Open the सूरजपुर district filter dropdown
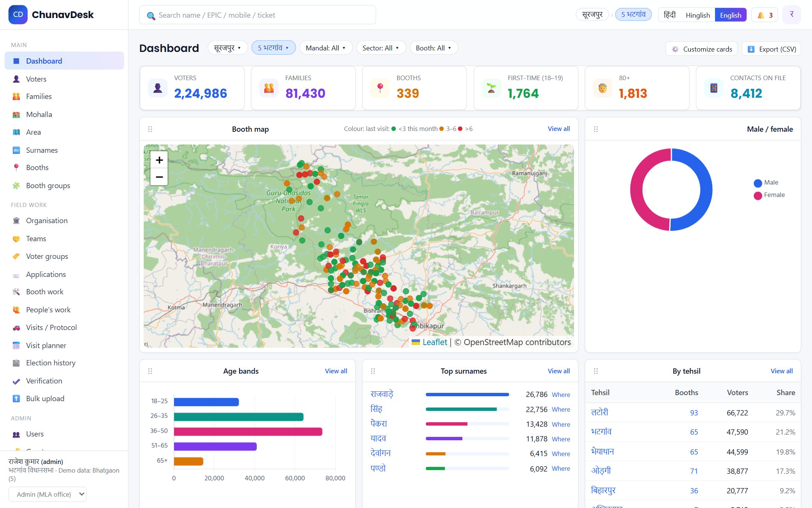This screenshot has height=508, width=812. coord(227,48)
